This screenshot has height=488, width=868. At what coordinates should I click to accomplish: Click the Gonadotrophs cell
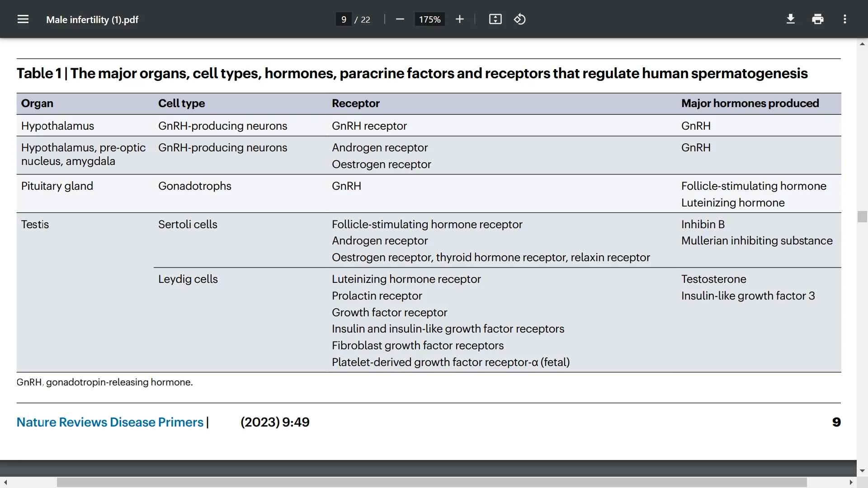(x=194, y=186)
